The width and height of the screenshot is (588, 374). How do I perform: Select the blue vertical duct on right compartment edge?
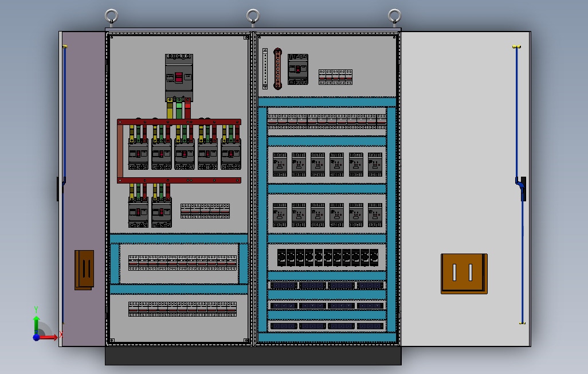pyautogui.click(x=391, y=220)
